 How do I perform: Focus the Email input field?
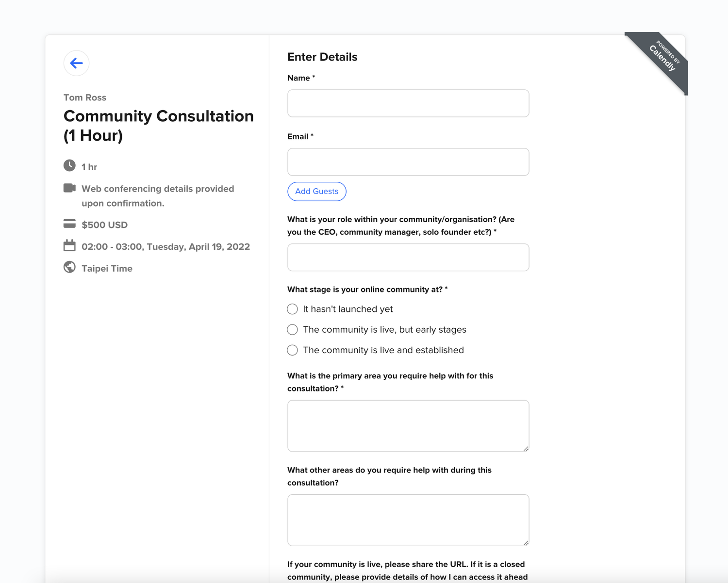[408, 162]
